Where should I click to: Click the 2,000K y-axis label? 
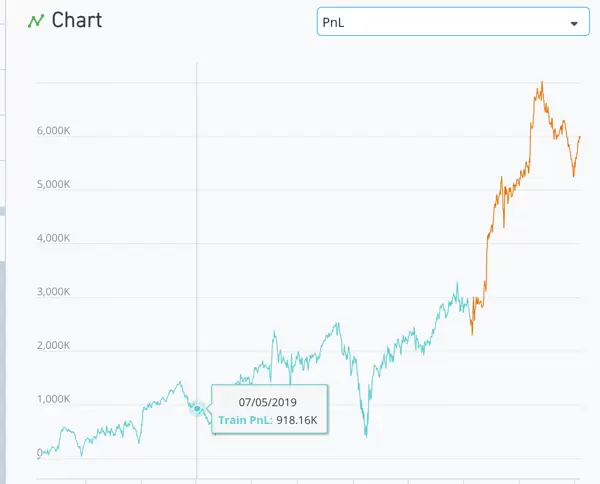(53, 346)
